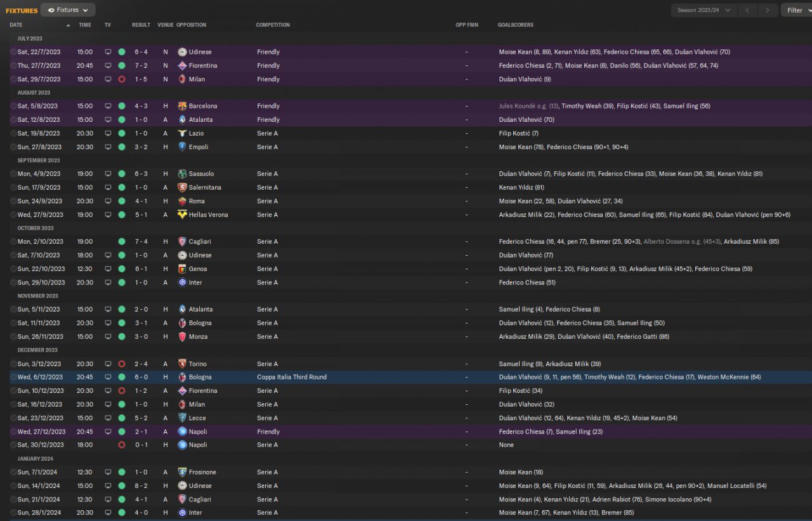Image resolution: width=812 pixels, height=521 pixels.
Task: Toggle the check circle beside Wed, 6/12/2023
Action: (x=13, y=377)
